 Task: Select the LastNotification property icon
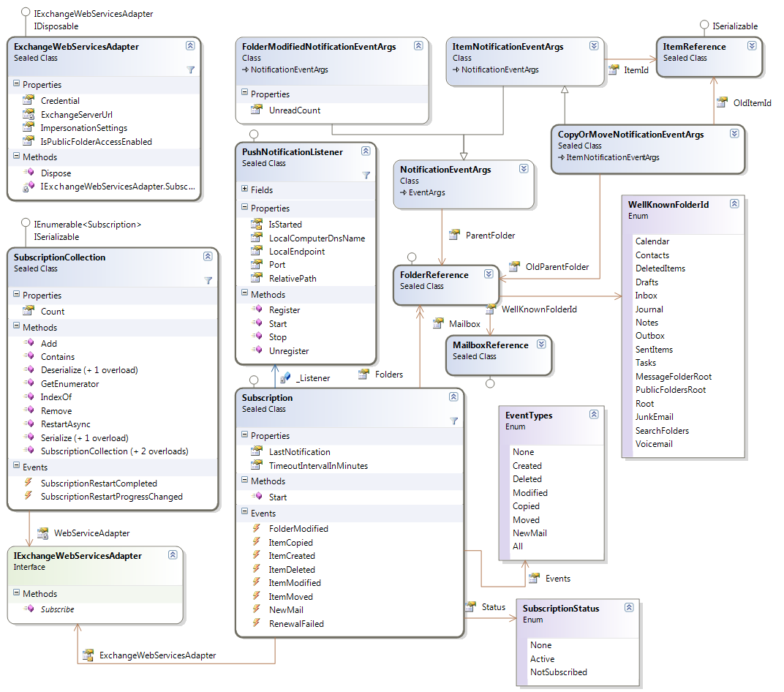[x=257, y=451]
